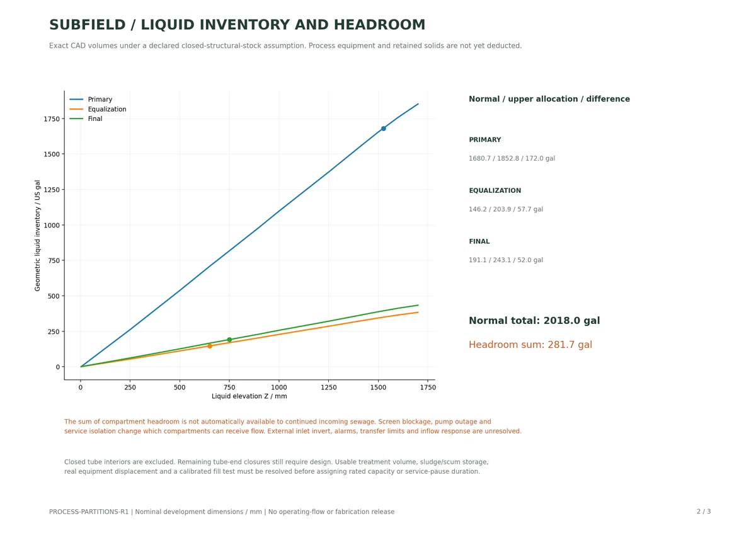Click the y-axis label 'Geometric liquid inventory / US gal'
The height and width of the screenshot is (535, 756).
(x=38, y=235)
